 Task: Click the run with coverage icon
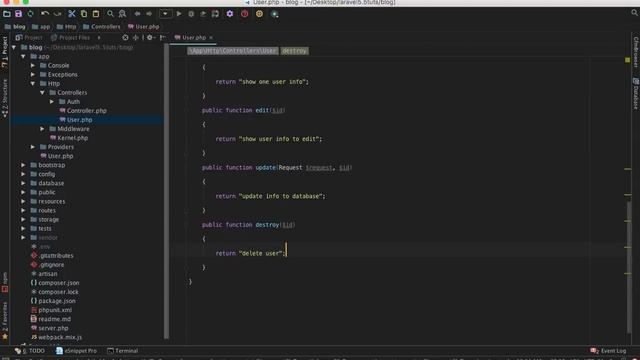pyautogui.click(x=203, y=14)
